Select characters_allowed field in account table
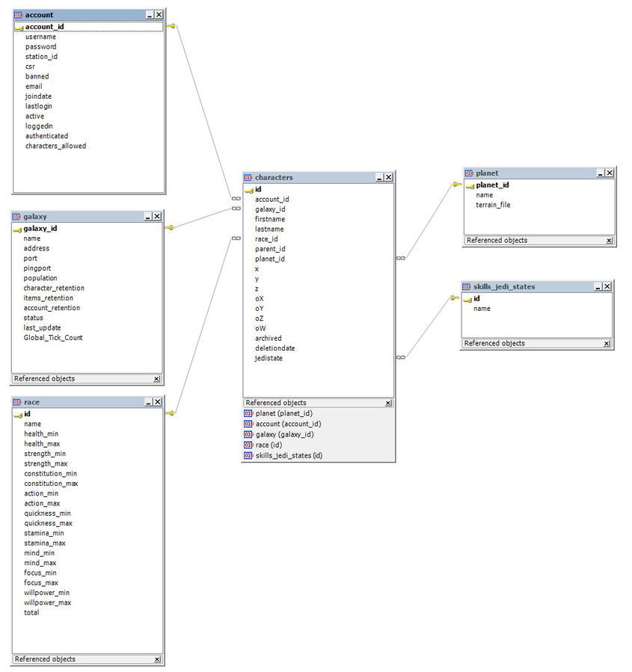This screenshot has width=632, height=672. pyautogui.click(x=55, y=146)
